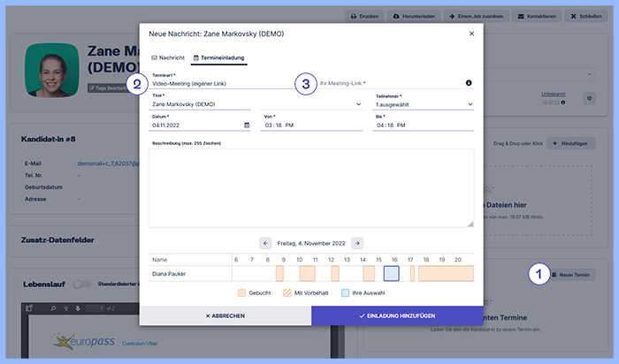This screenshot has height=364, width=619.
Task: Click the Abbrechen button
Action: click(x=225, y=315)
